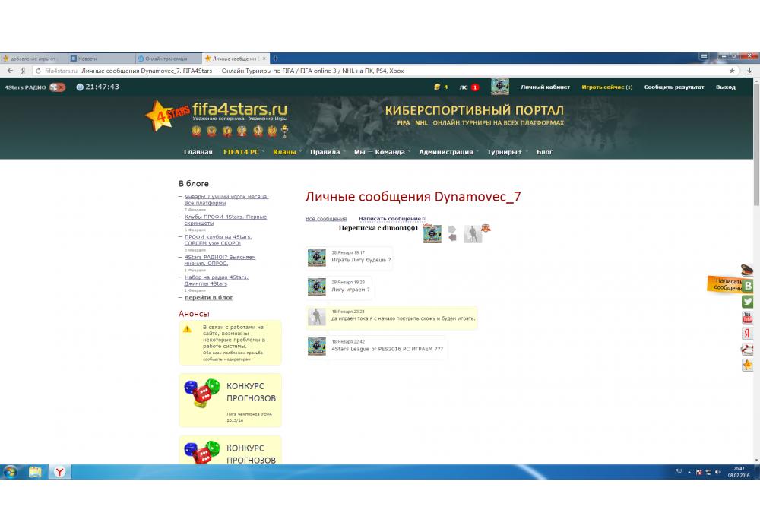
Task: Open the перейти в блог link
Action: (208, 298)
